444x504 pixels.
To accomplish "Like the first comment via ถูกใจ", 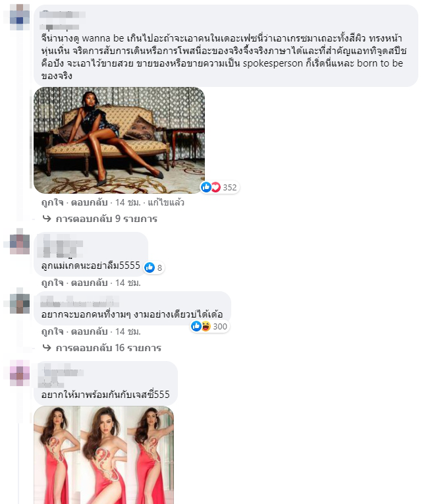I will (53, 202).
